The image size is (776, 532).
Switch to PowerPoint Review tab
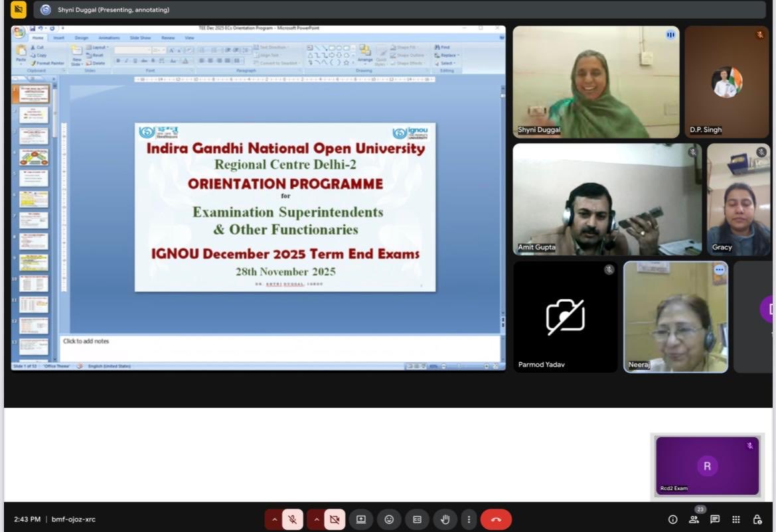coord(168,38)
